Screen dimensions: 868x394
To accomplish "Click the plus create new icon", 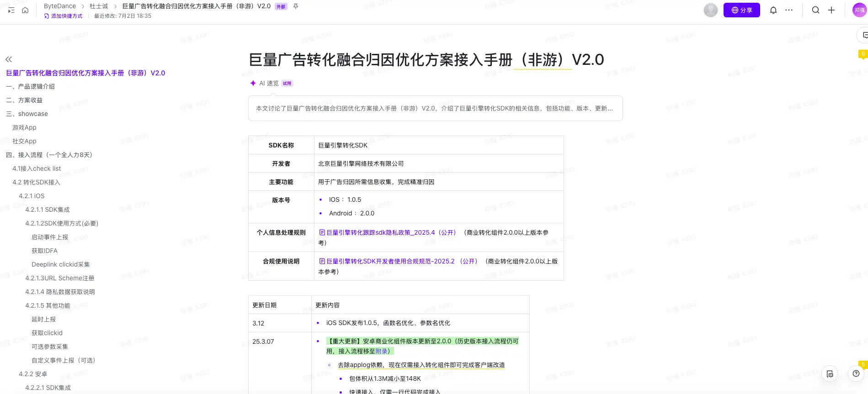I will coord(831,10).
